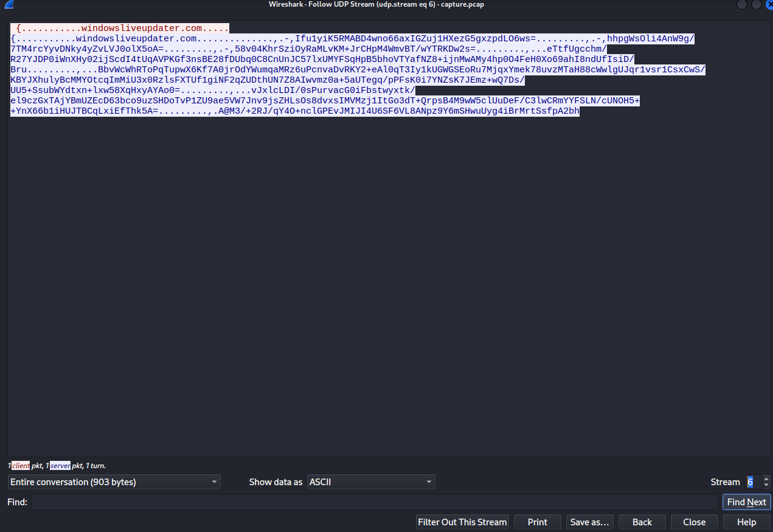Close window using title bar button
This screenshot has width=773, height=532.
(769, 4)
